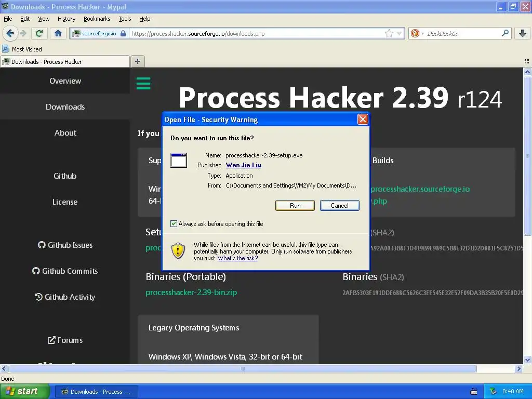Select the Downloads - Process Hacker tab

(65, 62)
